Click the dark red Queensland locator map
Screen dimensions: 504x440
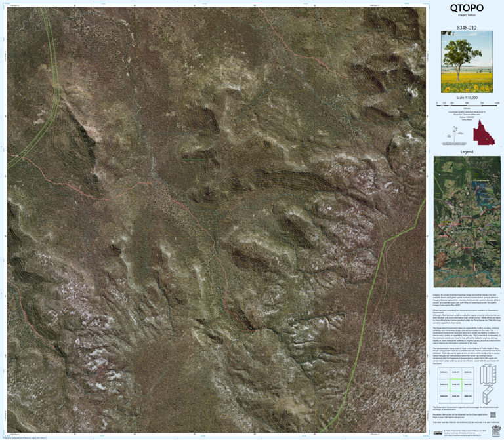pyautogui.click(x=484, y=132)
